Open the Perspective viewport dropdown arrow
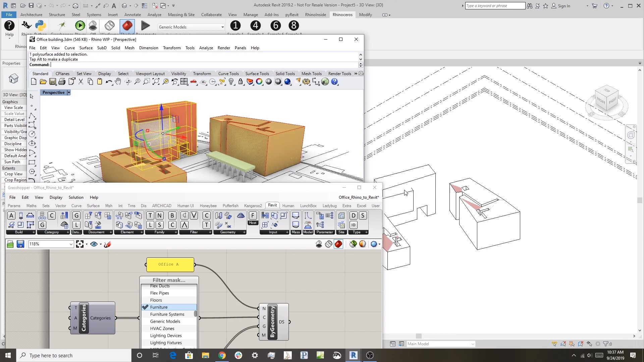The width and height of the screenshot is (644, 362). (69, 93)
